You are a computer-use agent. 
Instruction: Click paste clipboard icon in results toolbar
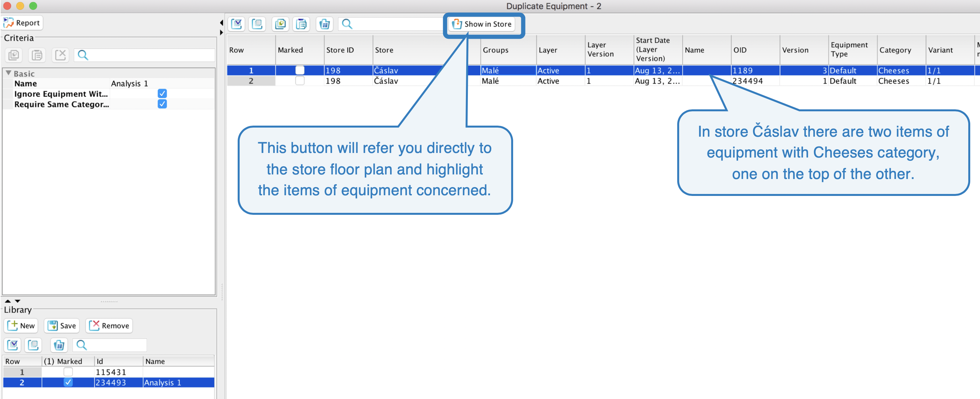pos(301,24)
